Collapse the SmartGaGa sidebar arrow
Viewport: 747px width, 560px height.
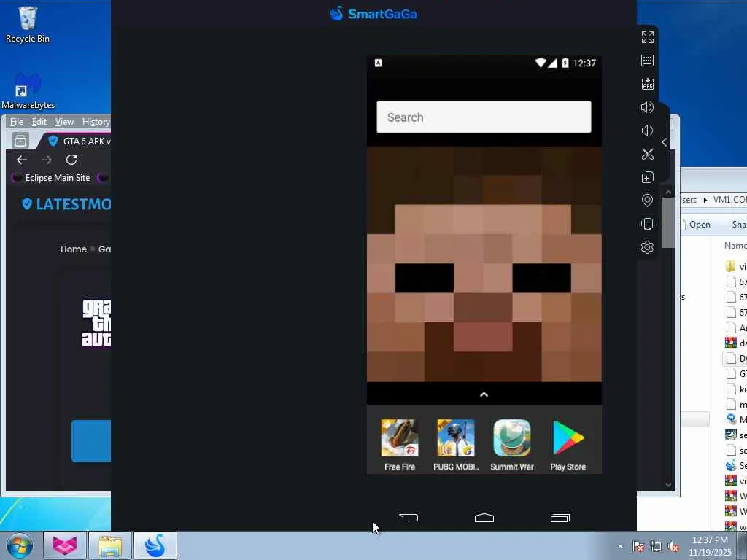click(665, 142)
